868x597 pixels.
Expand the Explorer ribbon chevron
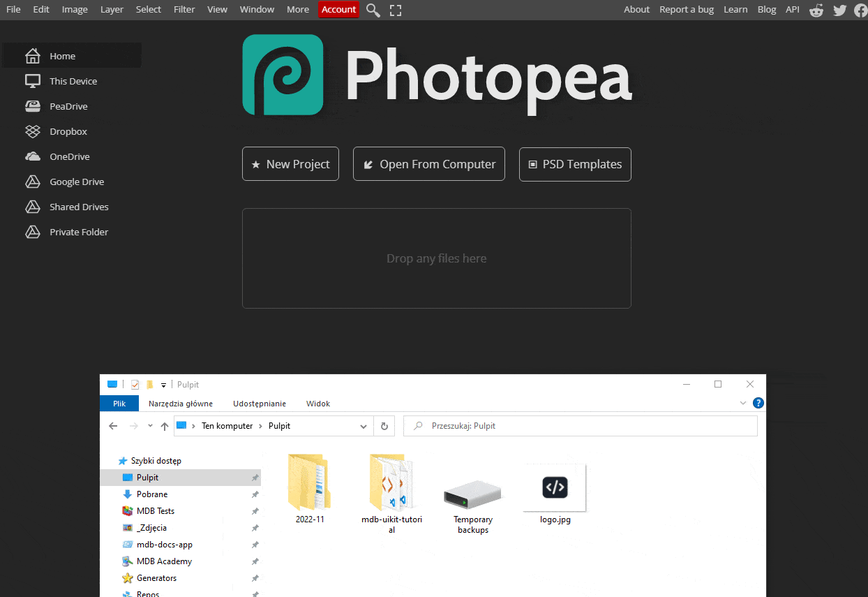[742, 403]
